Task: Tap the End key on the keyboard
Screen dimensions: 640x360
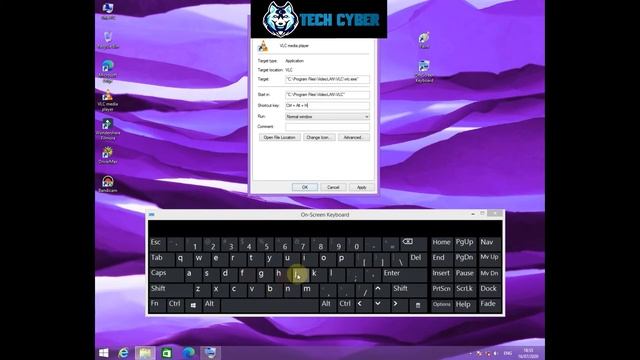Action: pyautogui.click(x=442, y=259)
